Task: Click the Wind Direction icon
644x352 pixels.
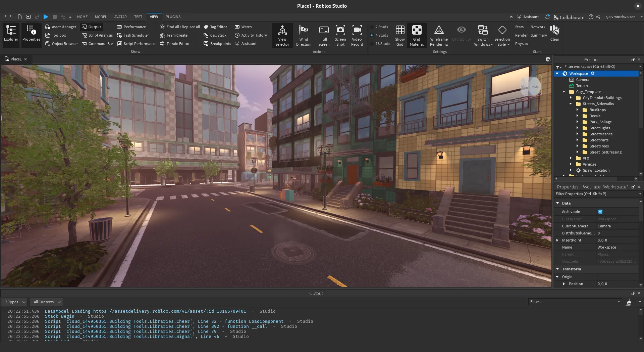Action: pos(304,31)
